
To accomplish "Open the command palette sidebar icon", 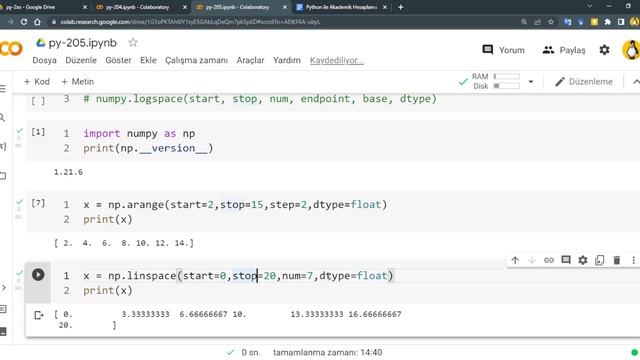I will point(3,309).
